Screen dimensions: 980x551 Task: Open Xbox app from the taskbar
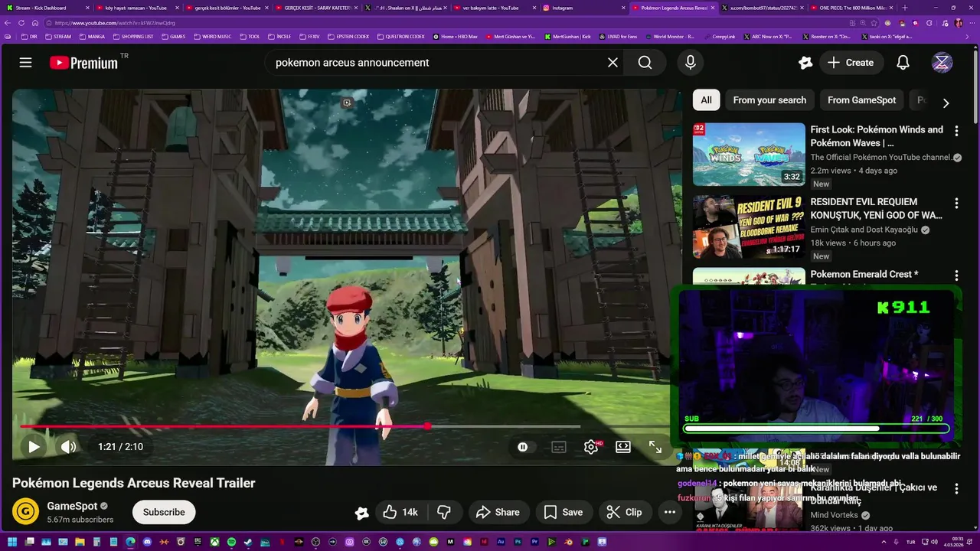[214, 542]
